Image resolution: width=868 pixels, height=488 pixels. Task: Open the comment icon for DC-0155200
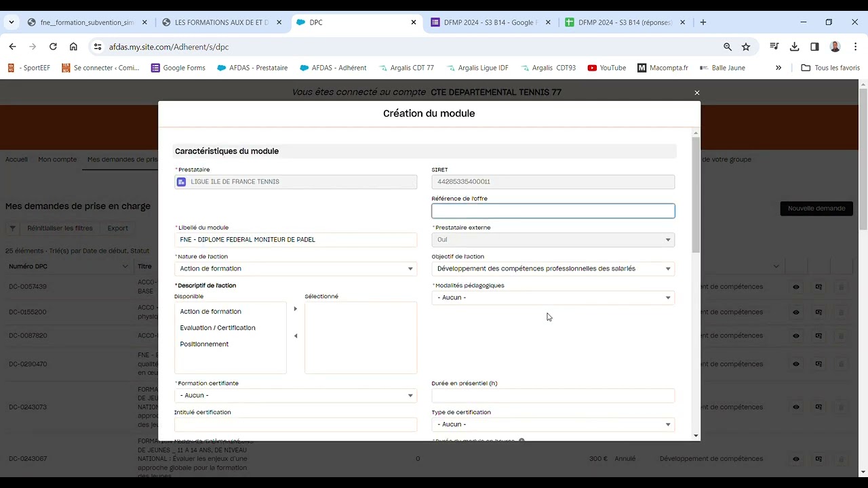click(818, 312)
